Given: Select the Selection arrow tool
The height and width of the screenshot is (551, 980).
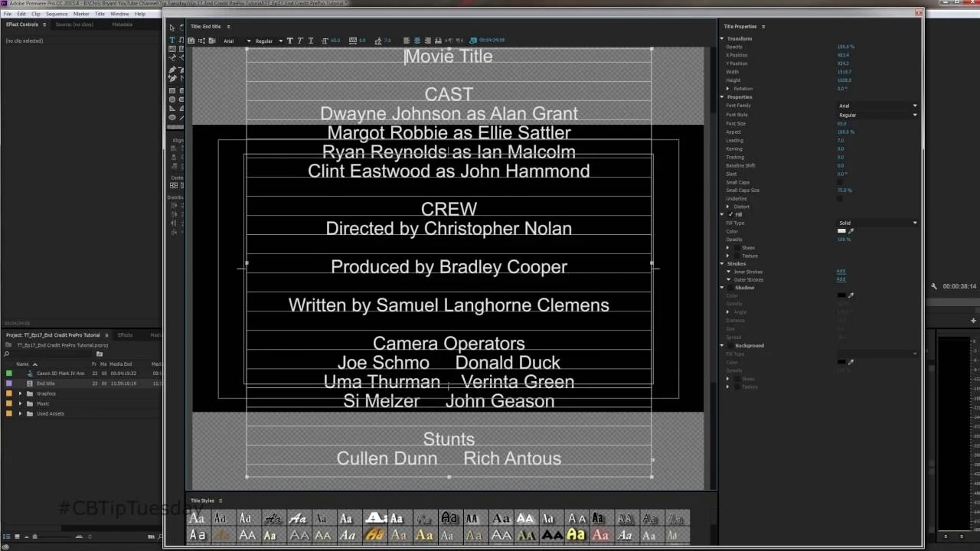Looking at the screenshot, I should point(171,28).
